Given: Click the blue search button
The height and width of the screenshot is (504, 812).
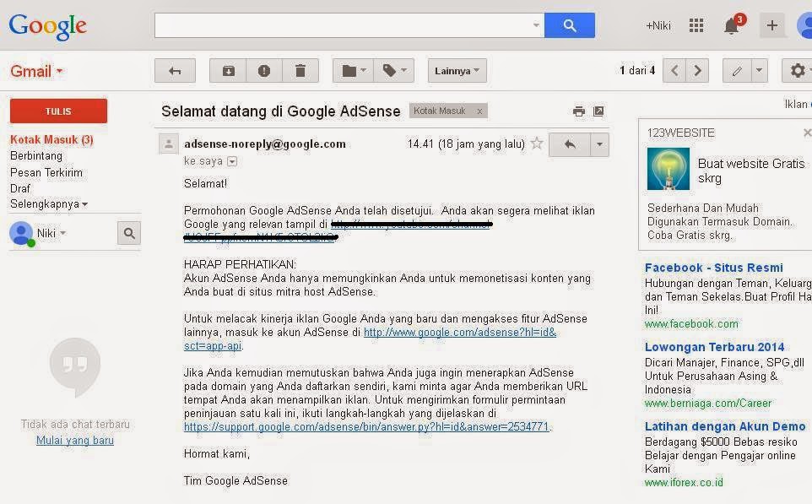Looking at the screenshot, I should pyautogui.click(x=569, y=25).
